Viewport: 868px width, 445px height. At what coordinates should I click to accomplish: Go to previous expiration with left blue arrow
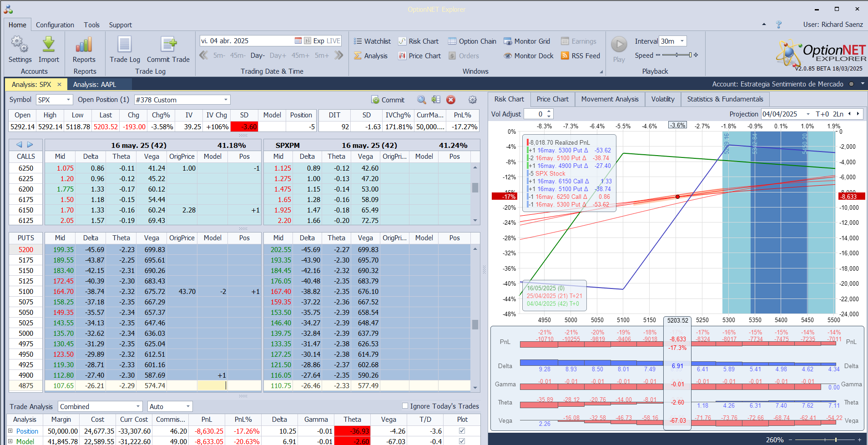click(19, 145)
